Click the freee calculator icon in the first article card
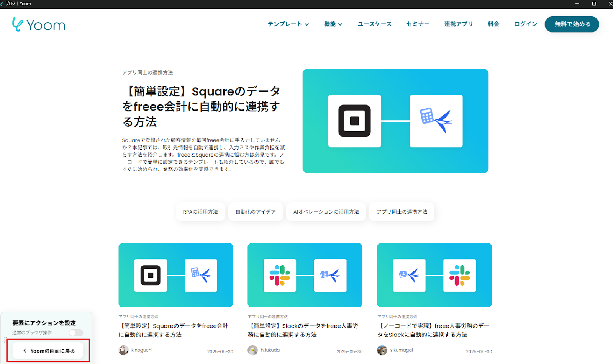 point(201,275)
